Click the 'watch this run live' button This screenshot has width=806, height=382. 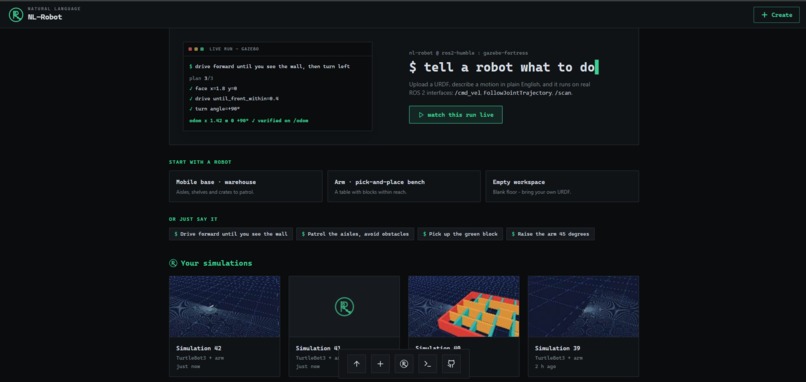(x=455, y=115)
